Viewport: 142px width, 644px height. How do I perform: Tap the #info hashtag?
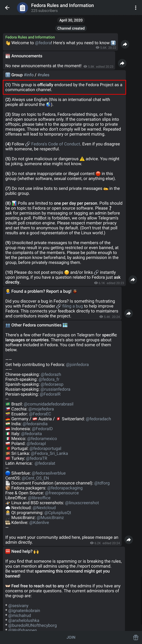pos(29,75)
